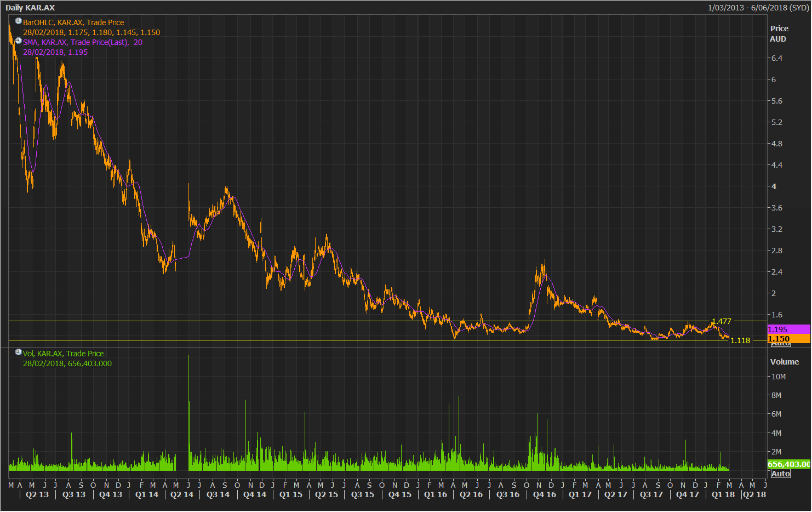The image size is (812, 512).
Task: Click the Q1 14 quarter label
Action: tap(147, 494)
